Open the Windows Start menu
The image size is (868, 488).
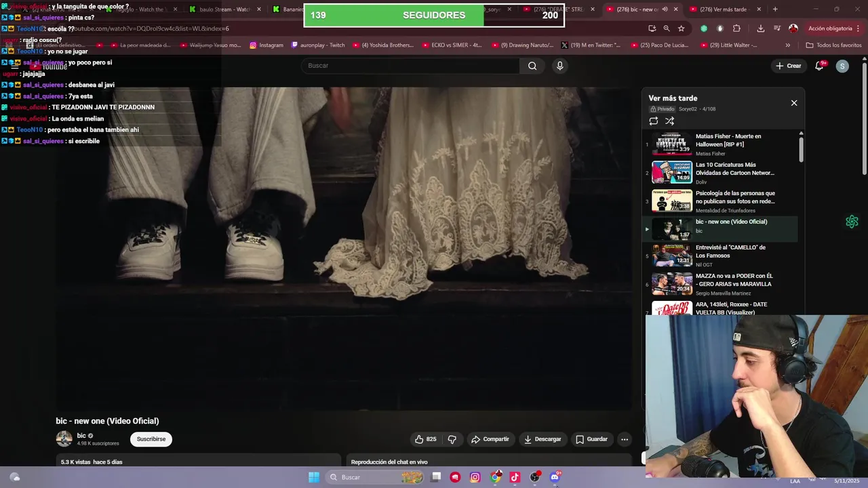pos(314,477)
